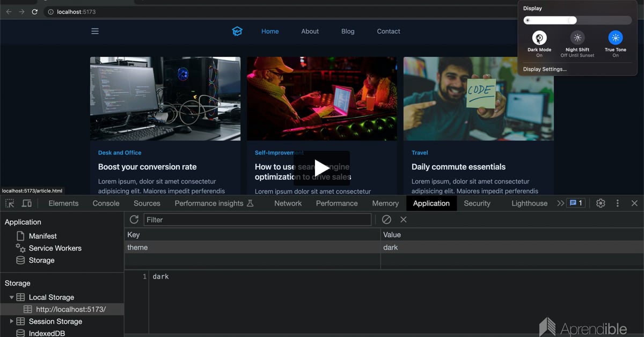Click the inspect element picker icon
The width and height of the screenshot is (644, 337).
(10, 203)
